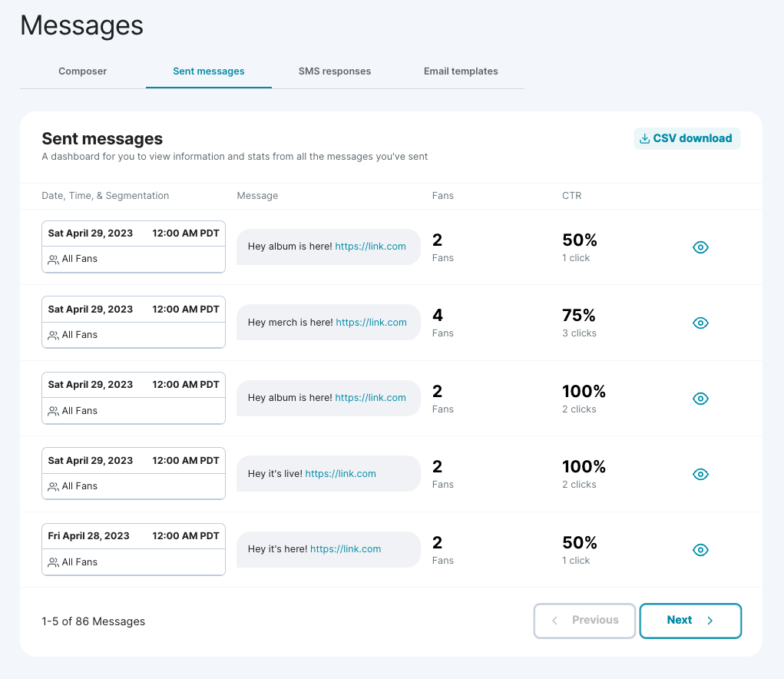This screenshot has height=679, width=784.
Task: Click the All Fans people icon in merch row
Action: click(53, 335)
